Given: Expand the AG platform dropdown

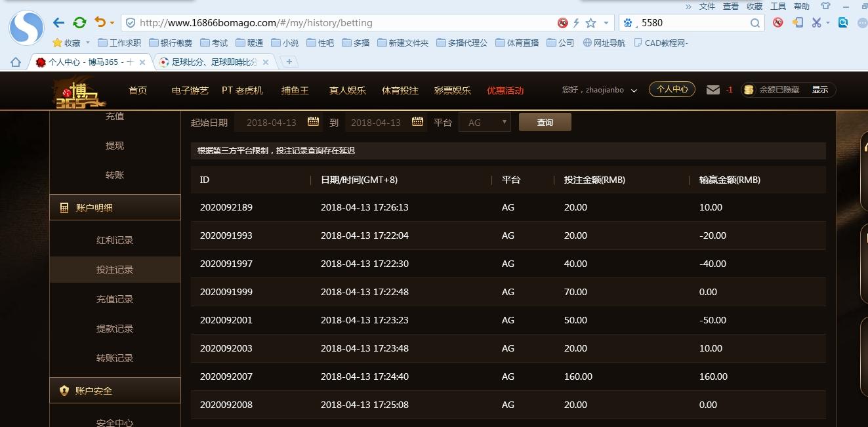Looking at the screenshot, I should [x=484, y=123].
